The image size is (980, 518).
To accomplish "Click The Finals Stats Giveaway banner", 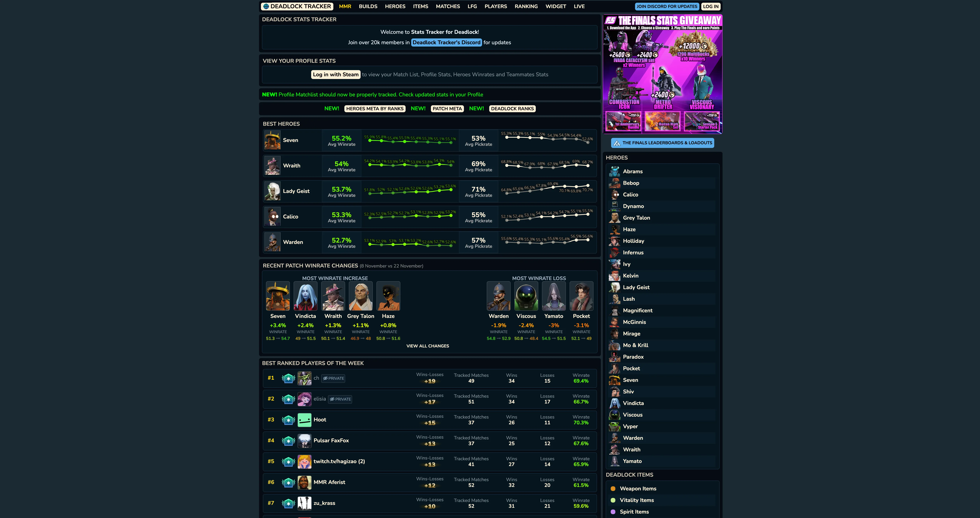I will click(x=663, y=74).
